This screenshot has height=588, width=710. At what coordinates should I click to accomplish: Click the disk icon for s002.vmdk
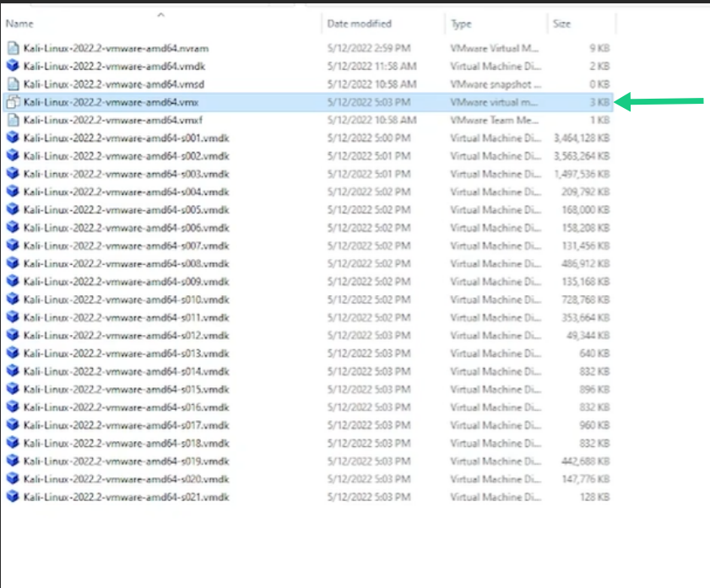pos(14,156)
